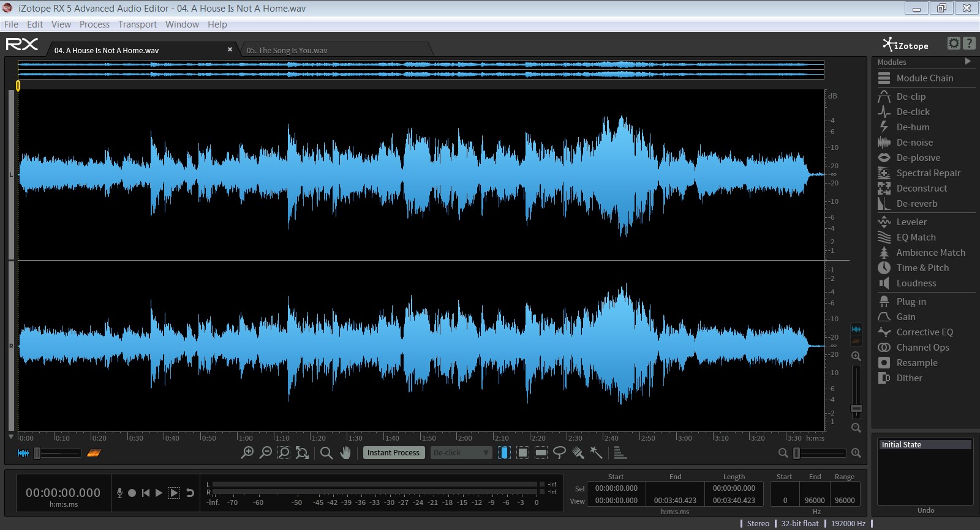Open iZotope preferences gear

tap(954, 43)
